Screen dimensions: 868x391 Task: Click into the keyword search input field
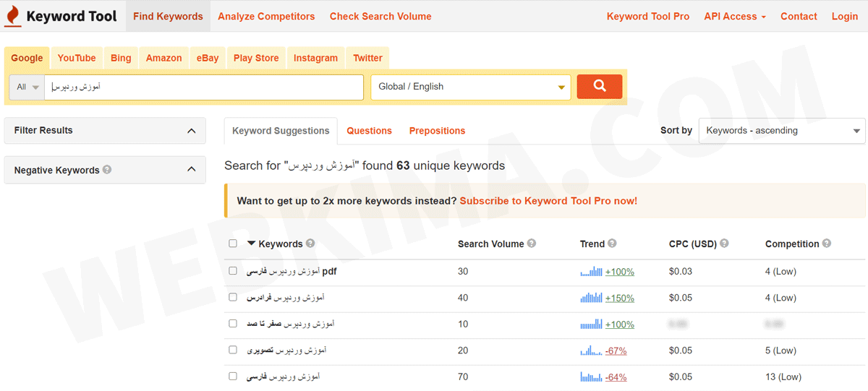pyautogui.click(x=204, y=87)
